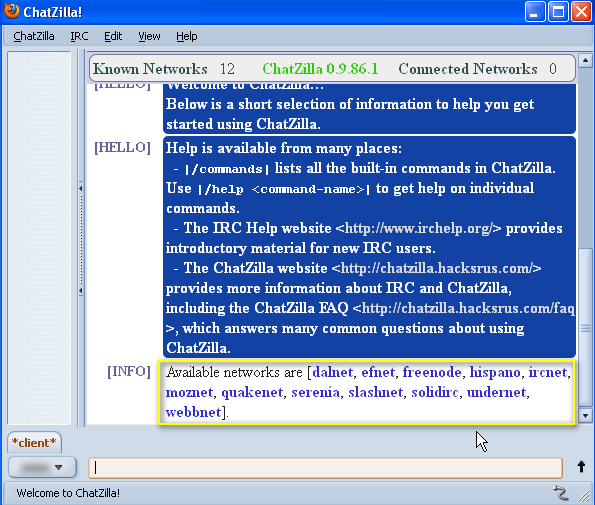Open the ChatZilla FAQ link
Image resolution: width=595 pixels, height=505 pixels.
[x=468, y=308]
